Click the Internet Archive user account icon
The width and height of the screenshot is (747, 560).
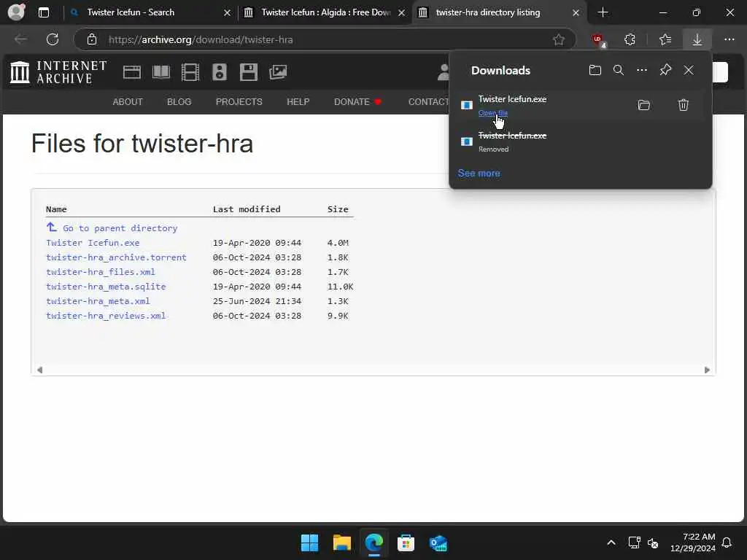point(443,72)
